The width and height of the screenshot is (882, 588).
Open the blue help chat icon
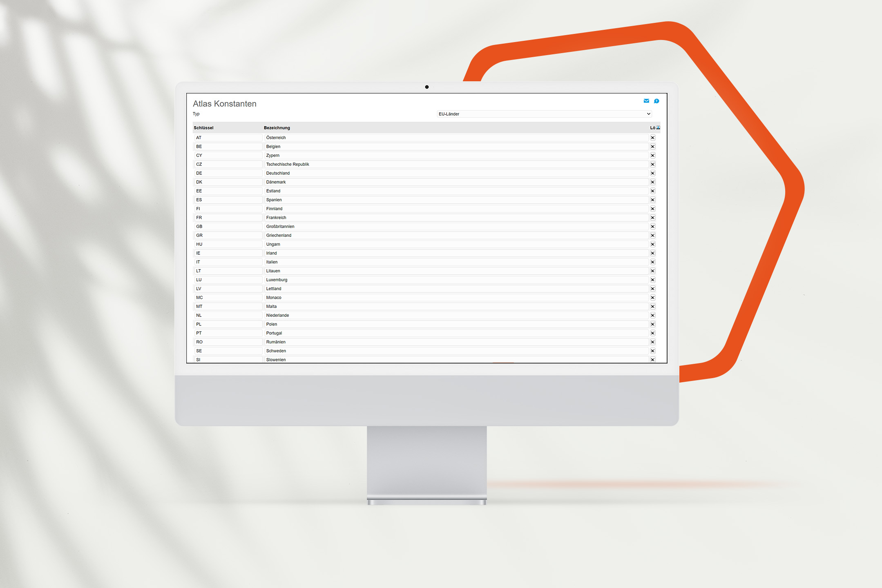click(656, 101)
